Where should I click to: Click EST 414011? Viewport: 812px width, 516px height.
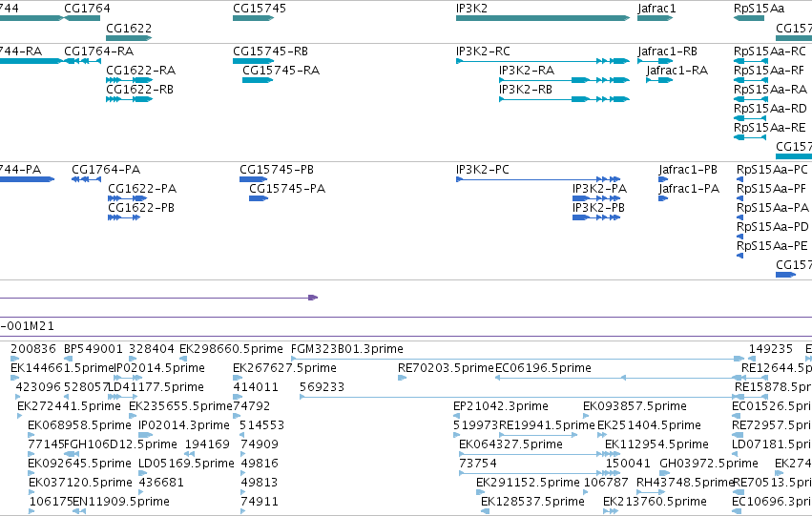click(x=238, y=397)
